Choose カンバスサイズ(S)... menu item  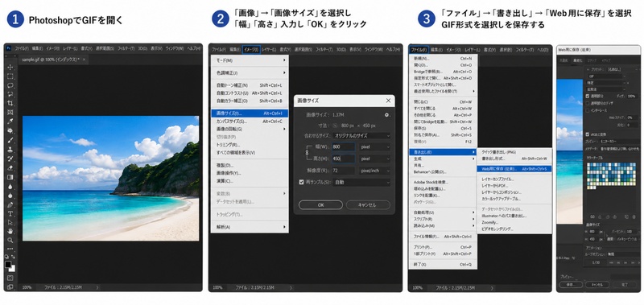pos(250,121)
